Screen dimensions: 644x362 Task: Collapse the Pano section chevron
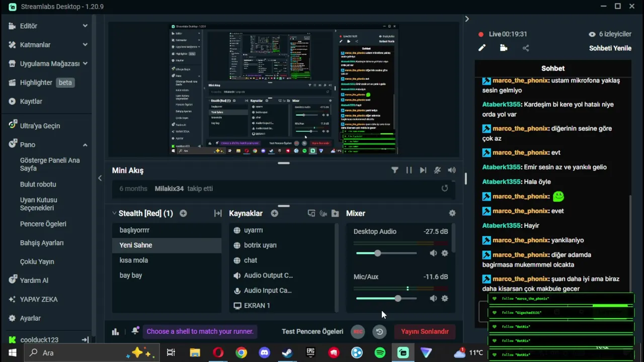pyautogui.click(x=85, y=145)
